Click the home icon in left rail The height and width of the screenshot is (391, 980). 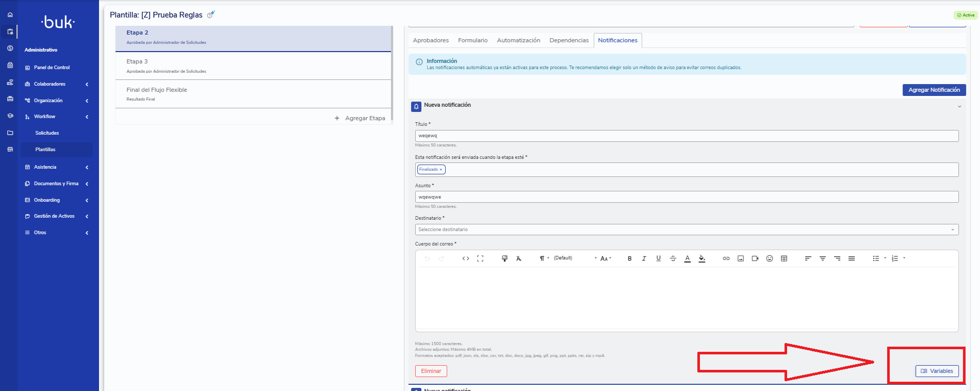tap(10, 15)
